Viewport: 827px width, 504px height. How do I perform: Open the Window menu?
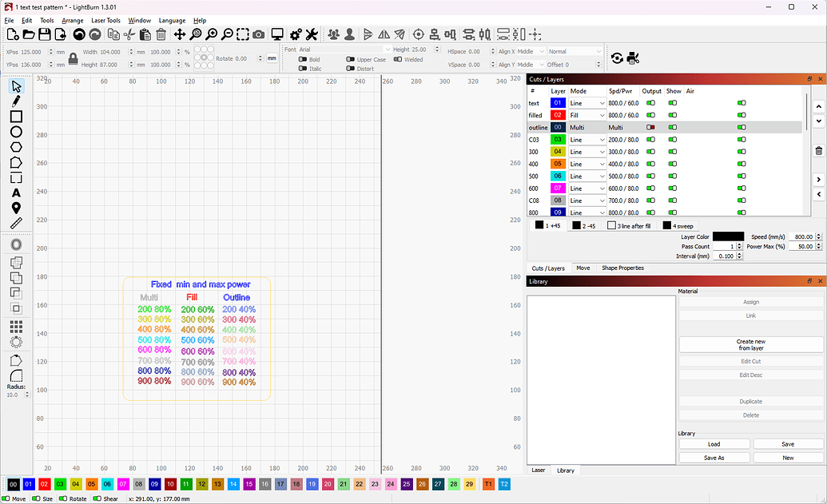point(139,21)
